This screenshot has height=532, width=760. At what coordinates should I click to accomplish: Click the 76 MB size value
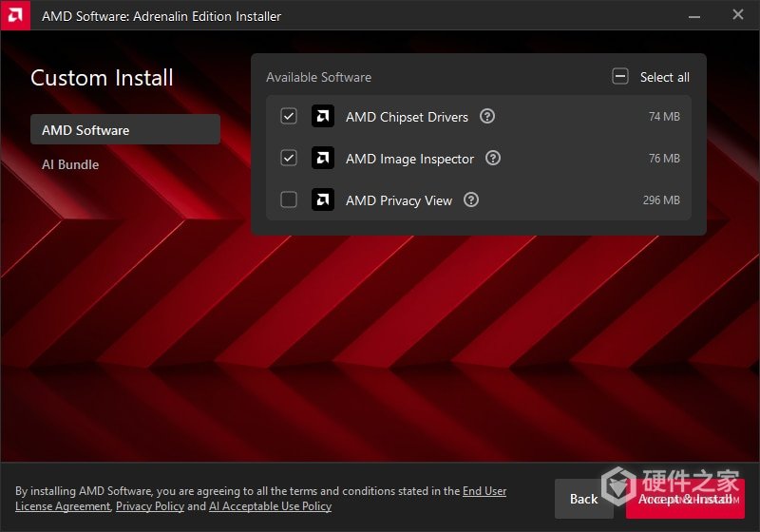coord(664,159)
